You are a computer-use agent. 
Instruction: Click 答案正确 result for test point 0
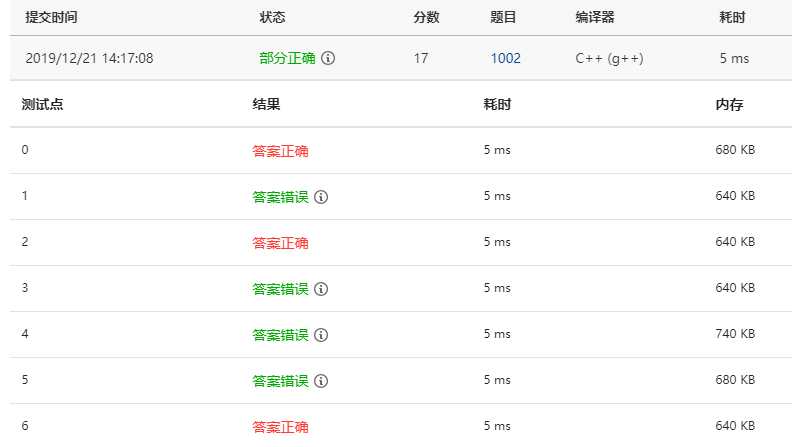click(x=280, y=151)
